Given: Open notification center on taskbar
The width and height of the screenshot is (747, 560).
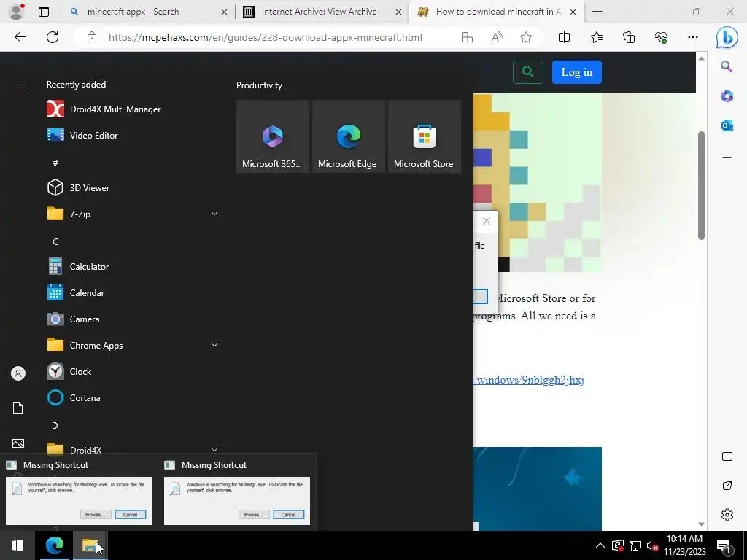Looking at the screenshot, I should pyautogui.click(x=724, y=546).
